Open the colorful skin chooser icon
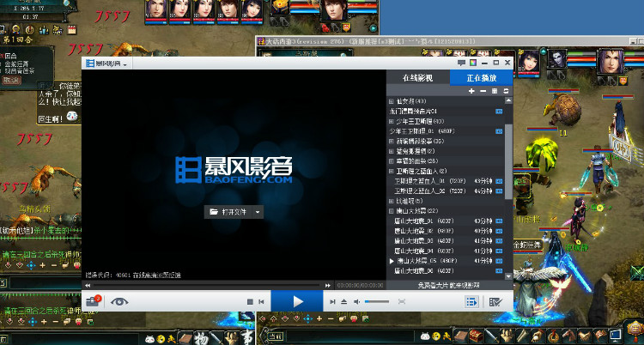This screenshot has height=345, width=644. coord(473,63)
